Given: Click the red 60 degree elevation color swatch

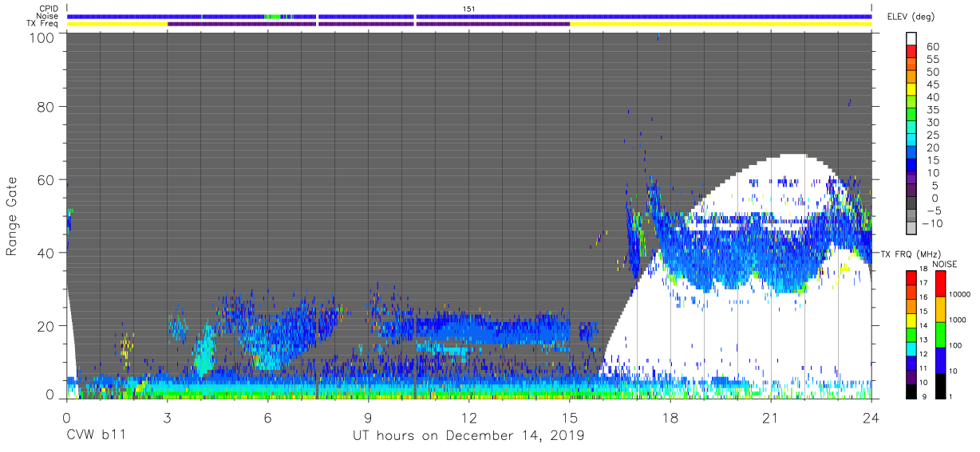Looking at the screenshot, I should 912,52.
